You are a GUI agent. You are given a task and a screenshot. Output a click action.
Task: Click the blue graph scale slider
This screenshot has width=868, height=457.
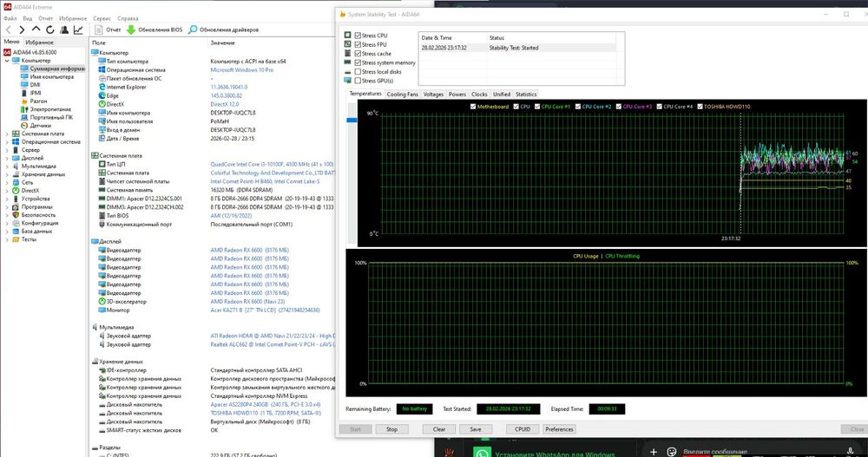click(352, 120)
